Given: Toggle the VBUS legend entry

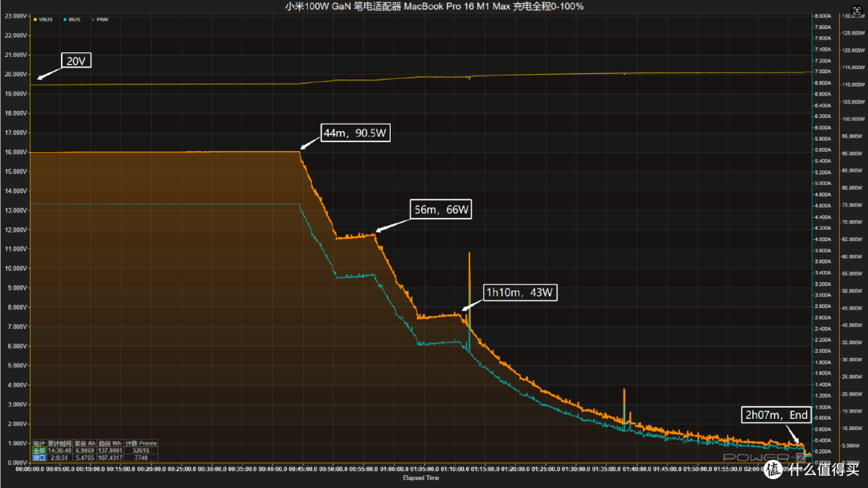Looking at the screenshot, I should click(x=43, y=19).
